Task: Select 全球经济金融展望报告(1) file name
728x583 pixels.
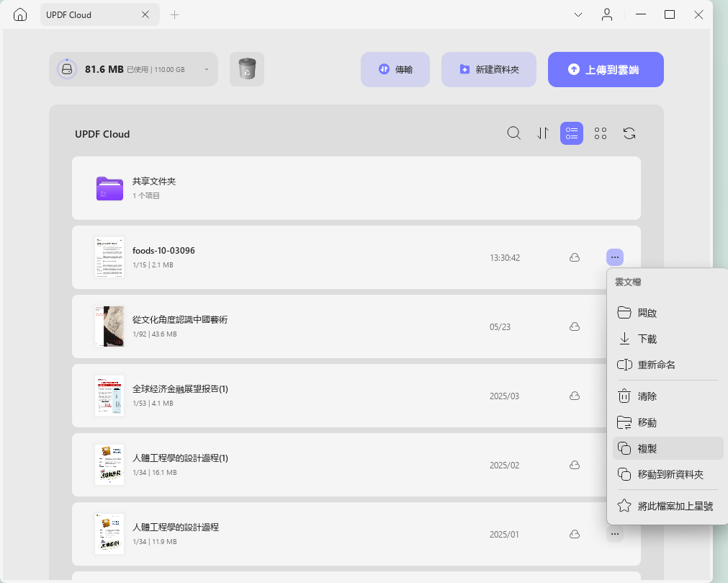Action: [180, 389]
